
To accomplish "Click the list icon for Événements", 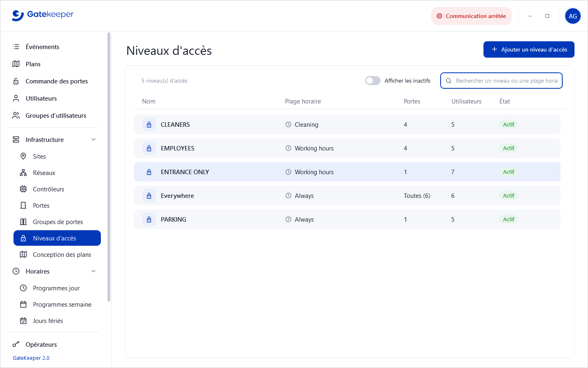I will (16, 47).
